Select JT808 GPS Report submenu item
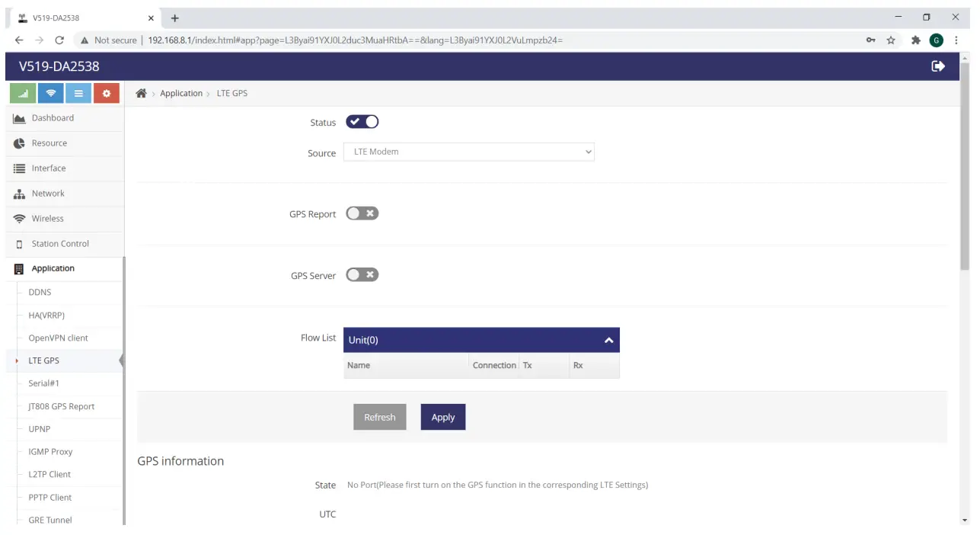980x535 pixels. pos(62,406)
